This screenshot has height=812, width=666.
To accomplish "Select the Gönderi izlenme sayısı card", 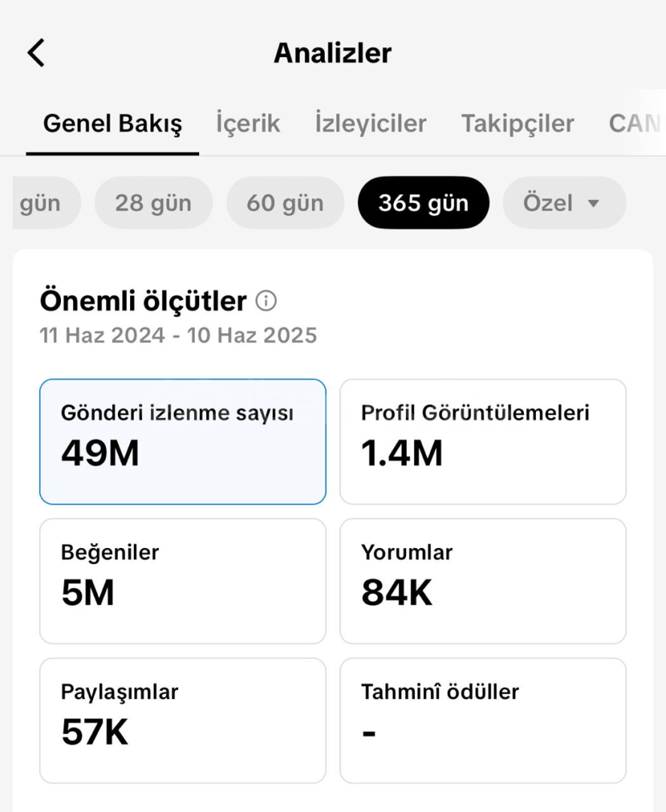I will [x=183, y=442].
